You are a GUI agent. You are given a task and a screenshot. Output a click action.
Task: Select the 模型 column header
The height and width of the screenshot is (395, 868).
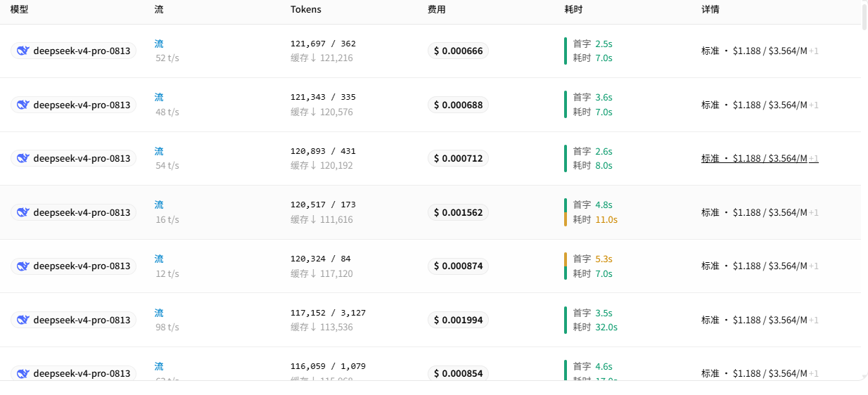[19, 10]
